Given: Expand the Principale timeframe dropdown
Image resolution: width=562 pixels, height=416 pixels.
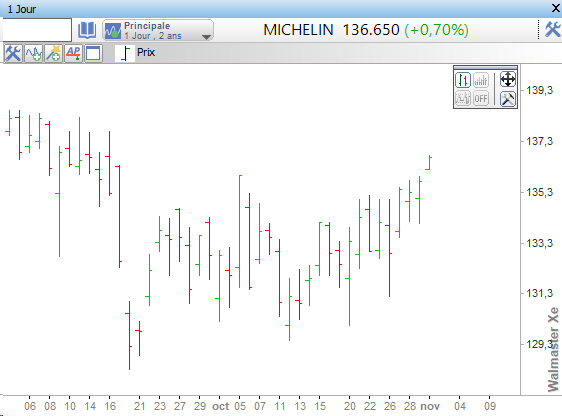Looking at the screenshot, I should [x=158, y=30].
